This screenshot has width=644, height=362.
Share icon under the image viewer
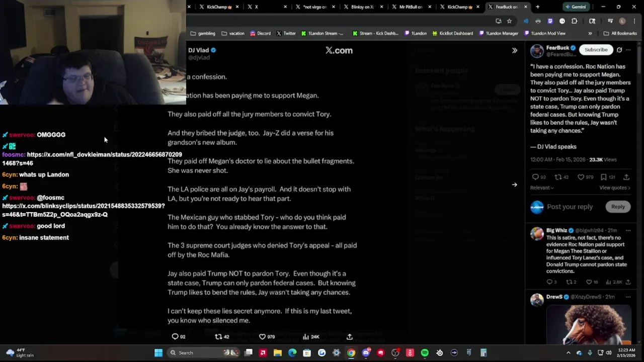coord(349,336)
